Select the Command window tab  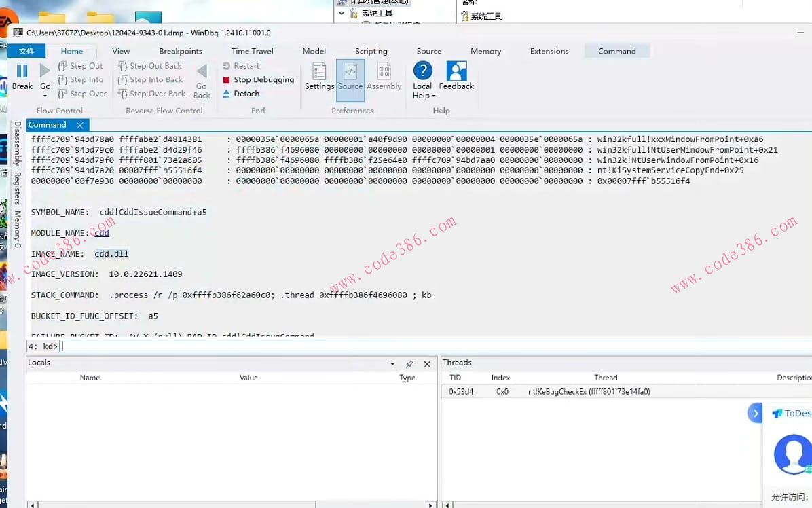click(x=47, y=125)
